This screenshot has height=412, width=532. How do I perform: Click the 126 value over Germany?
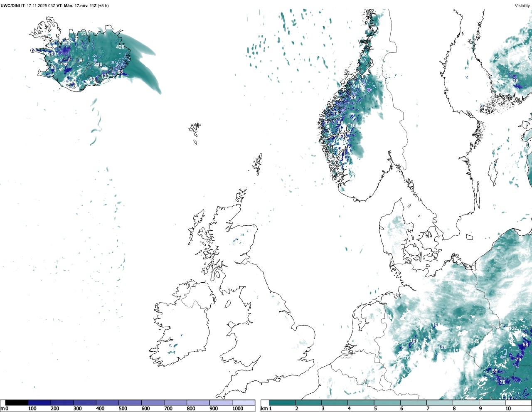[443, 347]
